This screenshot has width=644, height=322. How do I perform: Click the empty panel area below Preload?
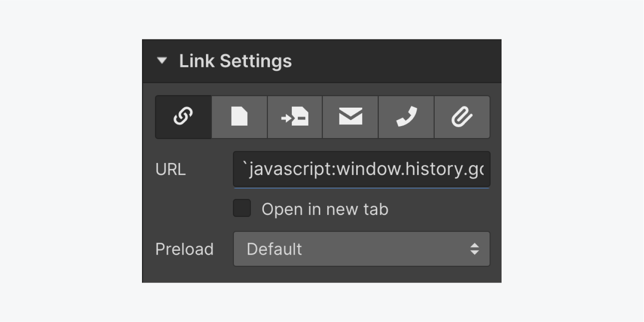322,275
